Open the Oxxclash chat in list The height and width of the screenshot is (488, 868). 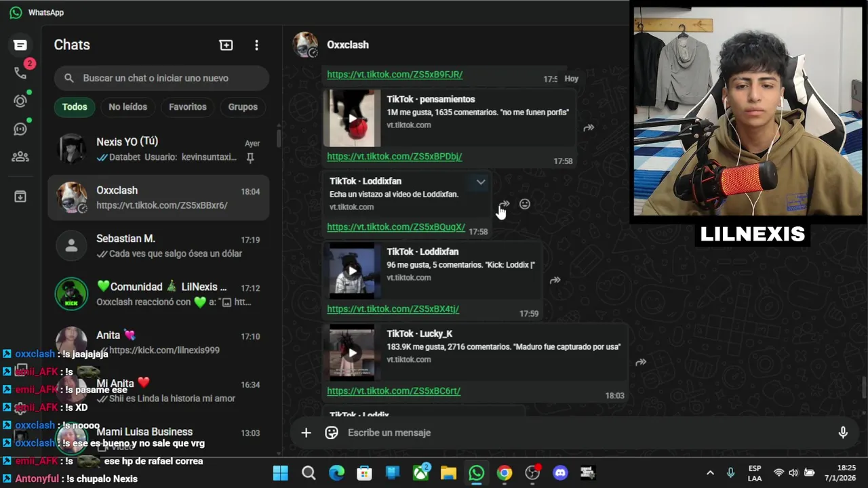[x=159, y=197]
